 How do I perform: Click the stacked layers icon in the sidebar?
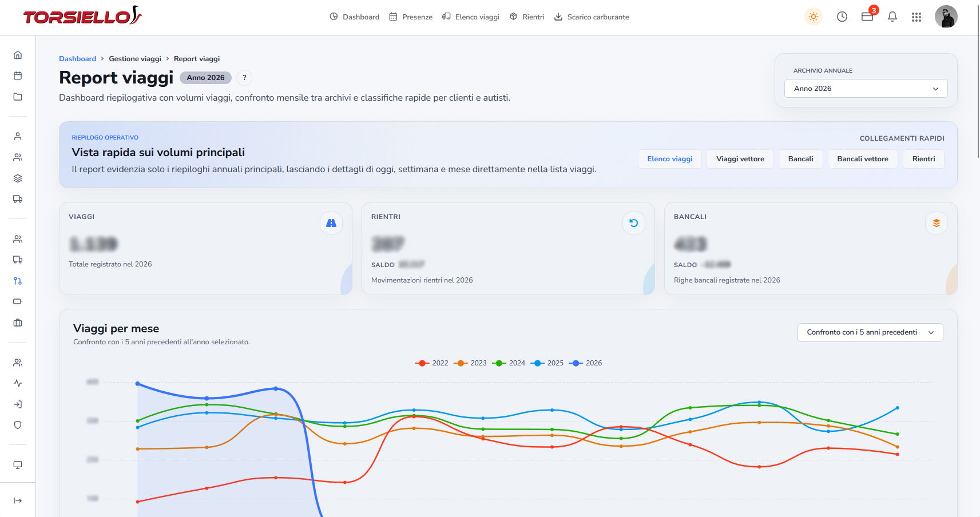click(18, 178)
